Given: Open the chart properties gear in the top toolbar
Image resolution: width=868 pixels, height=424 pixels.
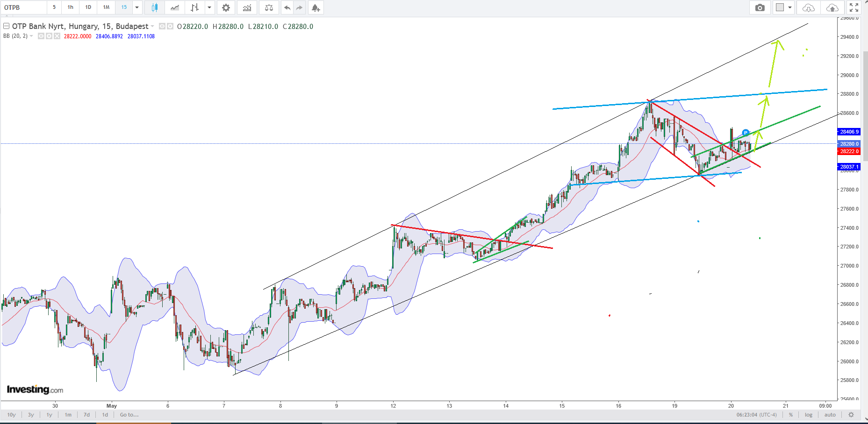Looking at the screenshot, I should (226, 7).
